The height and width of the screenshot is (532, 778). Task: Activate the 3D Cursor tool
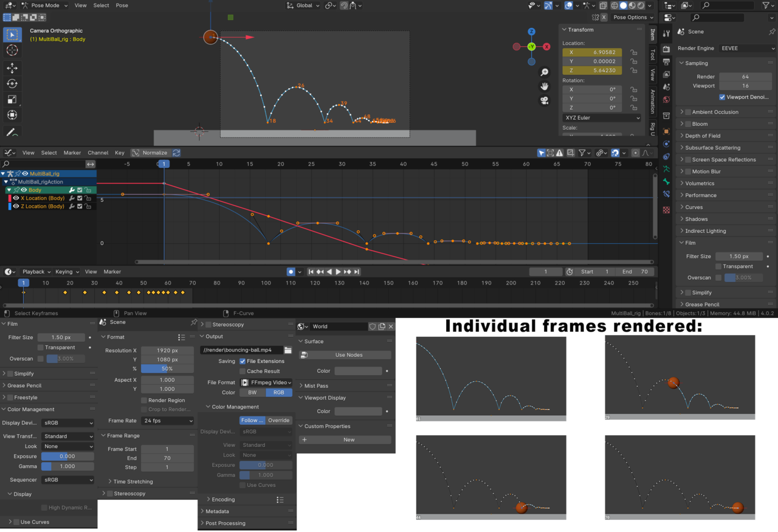(12, 50)
